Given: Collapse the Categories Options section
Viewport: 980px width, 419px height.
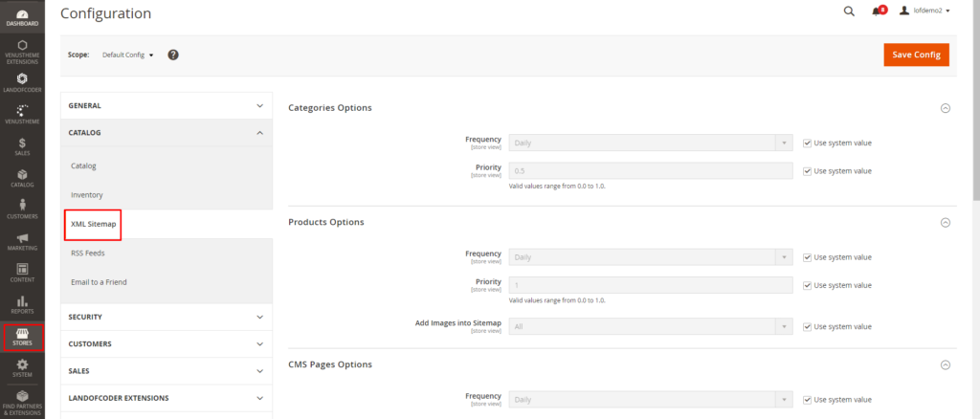Looking at the screenshot, I should pos(946,108).
